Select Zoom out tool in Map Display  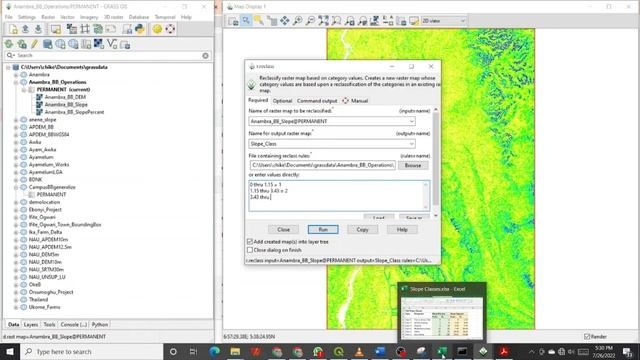311,20
